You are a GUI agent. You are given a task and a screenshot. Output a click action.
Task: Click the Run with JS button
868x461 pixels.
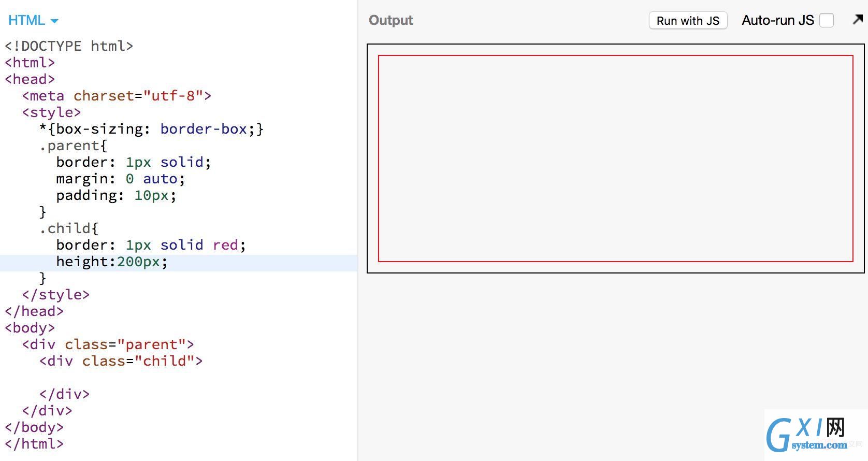tap(688, 21)
